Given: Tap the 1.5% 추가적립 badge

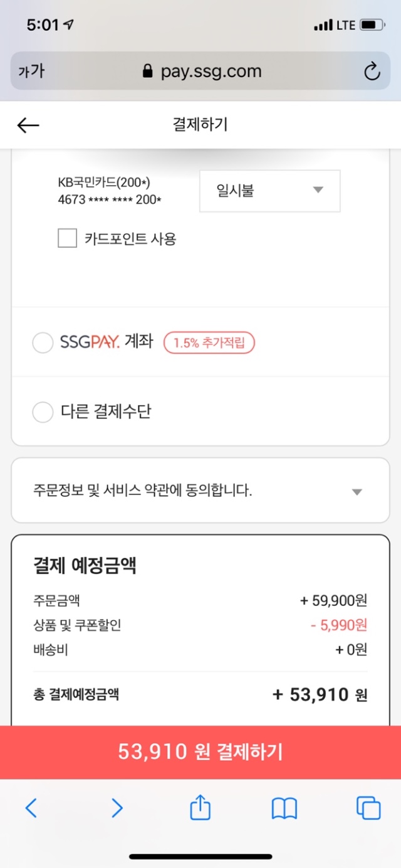Looking at the screenshot, I should pyautogui.click(x=209, y=342).
